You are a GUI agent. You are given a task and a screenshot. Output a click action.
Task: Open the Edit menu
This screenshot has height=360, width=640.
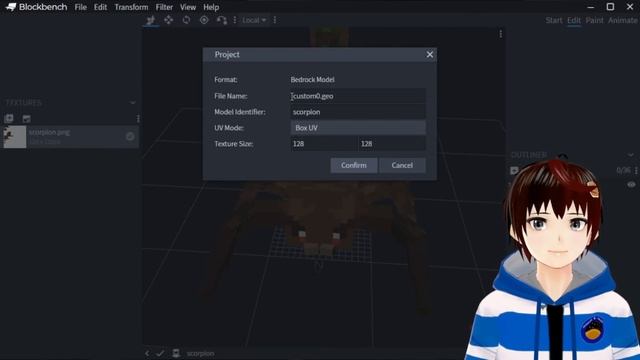(100, 7)
